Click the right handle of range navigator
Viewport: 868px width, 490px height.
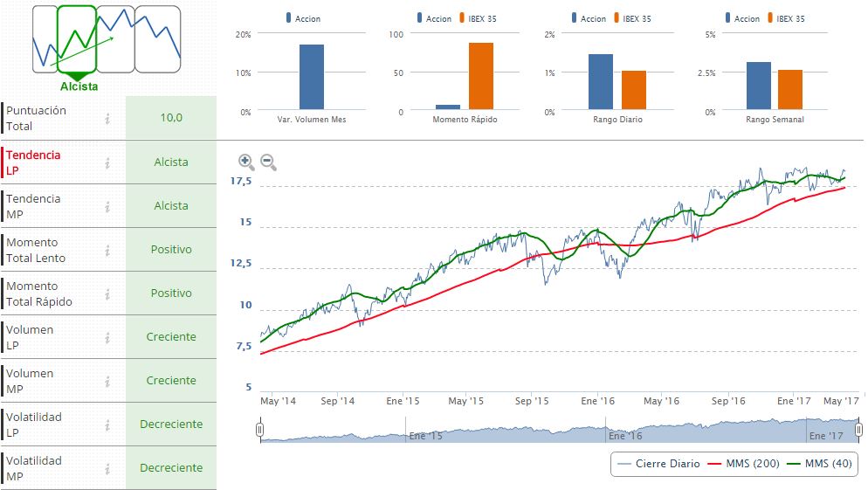coord(858,429)
